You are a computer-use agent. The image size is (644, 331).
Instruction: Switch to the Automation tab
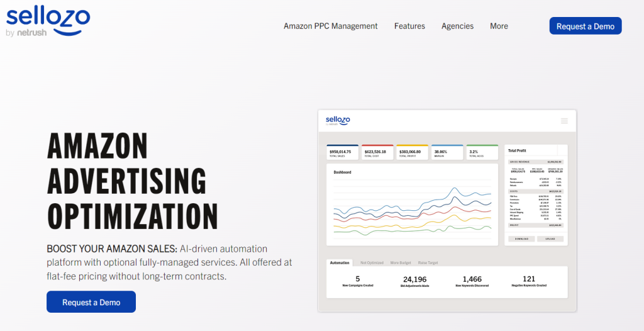(x=340, y=262)
